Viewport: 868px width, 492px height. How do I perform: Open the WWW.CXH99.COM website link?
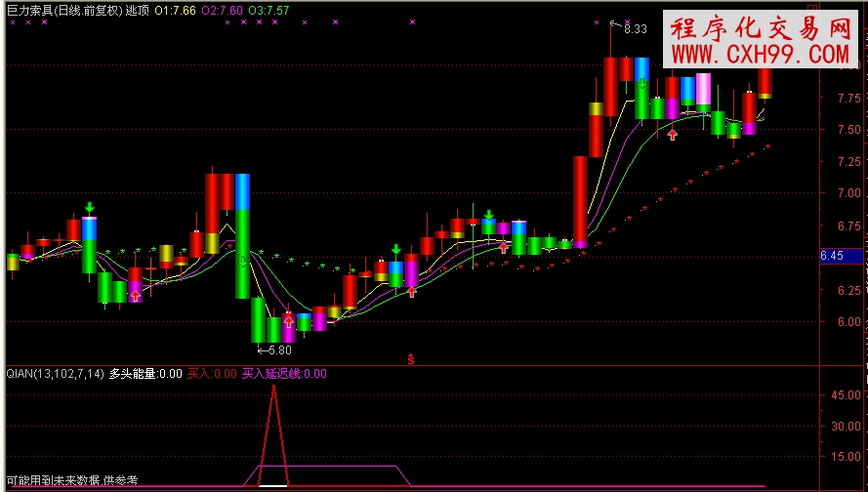761,54
